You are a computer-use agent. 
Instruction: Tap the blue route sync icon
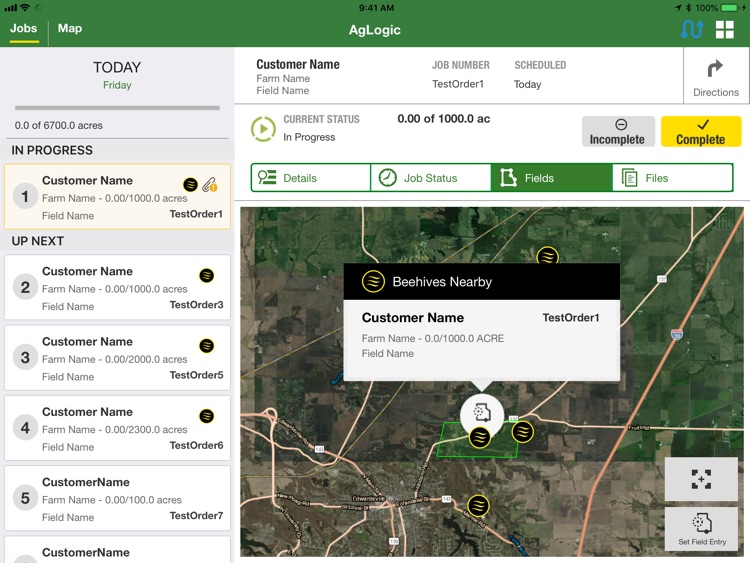tap(692, 30)
